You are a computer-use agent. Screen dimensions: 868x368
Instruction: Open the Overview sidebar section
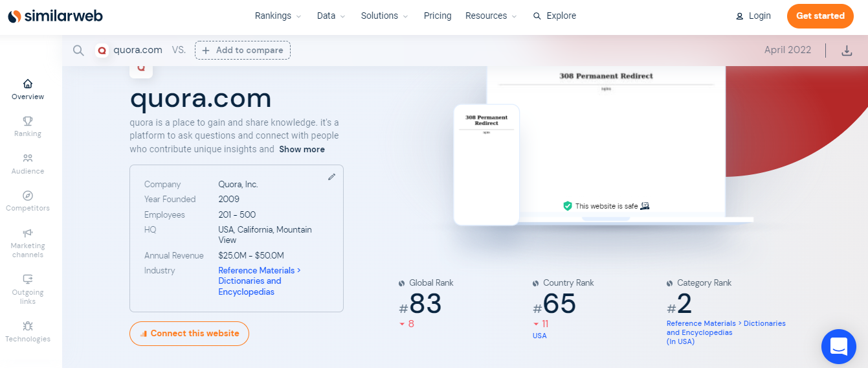pos(28,89)
